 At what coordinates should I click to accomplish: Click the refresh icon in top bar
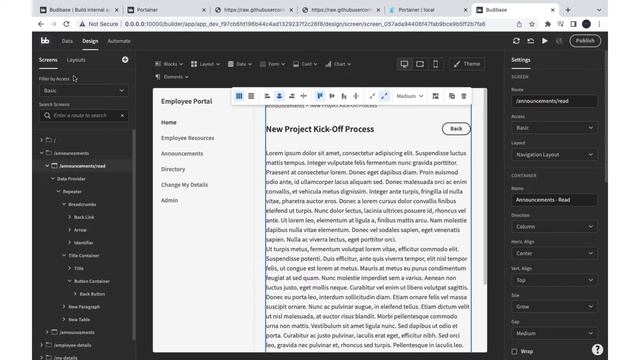(x=516, y=41)
